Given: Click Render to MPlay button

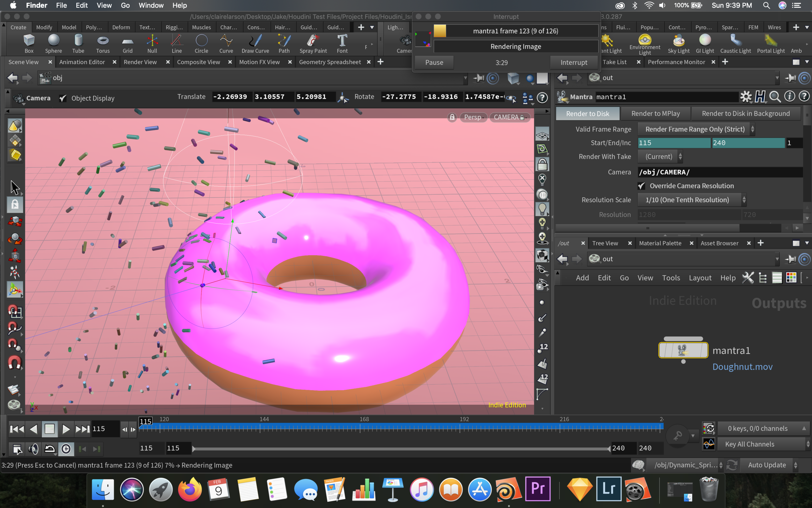Looking at the screenshot, I should [x=655, y=113].
